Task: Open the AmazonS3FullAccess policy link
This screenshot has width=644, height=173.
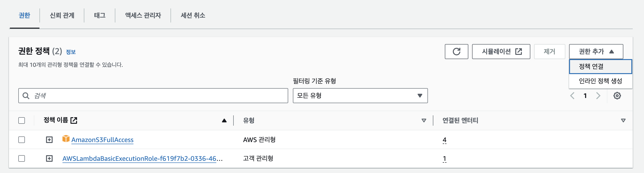Action: [x=102, y=140]
